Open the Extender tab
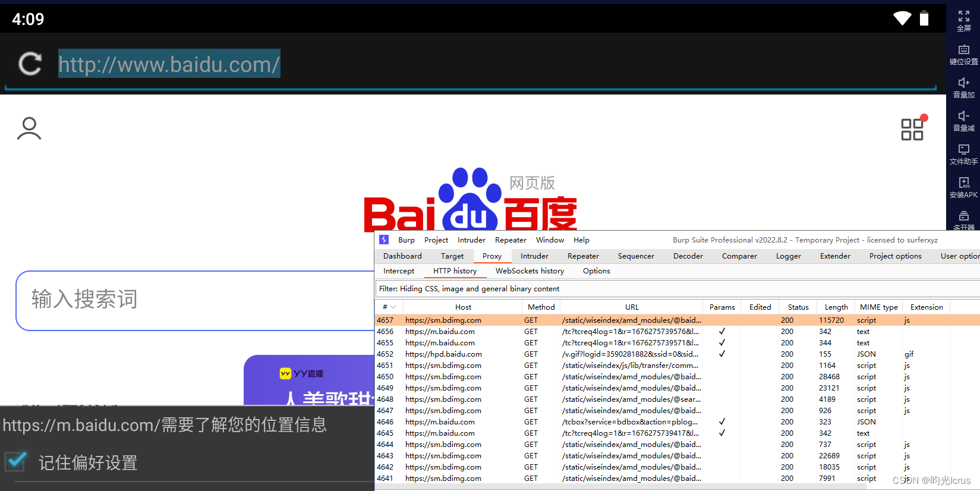This screenshot has height=491, width=980. tap(835, 256)
